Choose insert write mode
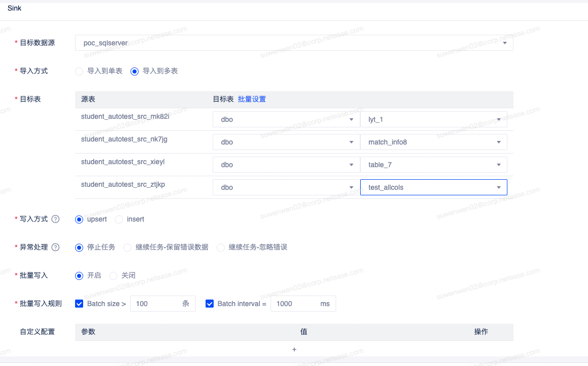Image resolution: width=588 pixels, height=366 pixels. (119, 219)
